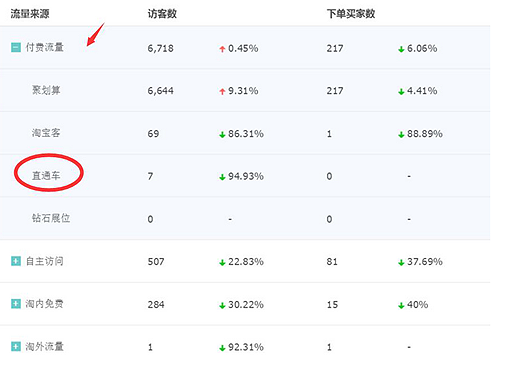Click visitor count 507
The image size is (516, 368).
pos(156,262)
